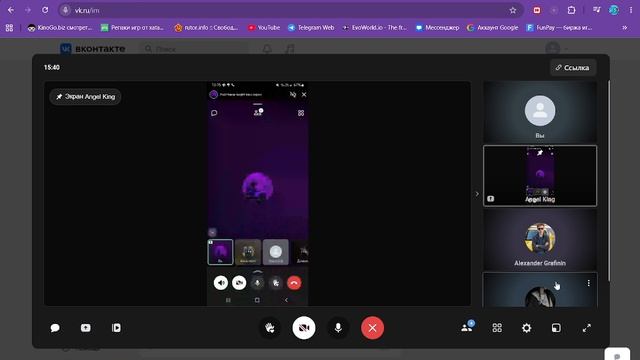Show more bookmarks chevron

click(x=624, y=28)
